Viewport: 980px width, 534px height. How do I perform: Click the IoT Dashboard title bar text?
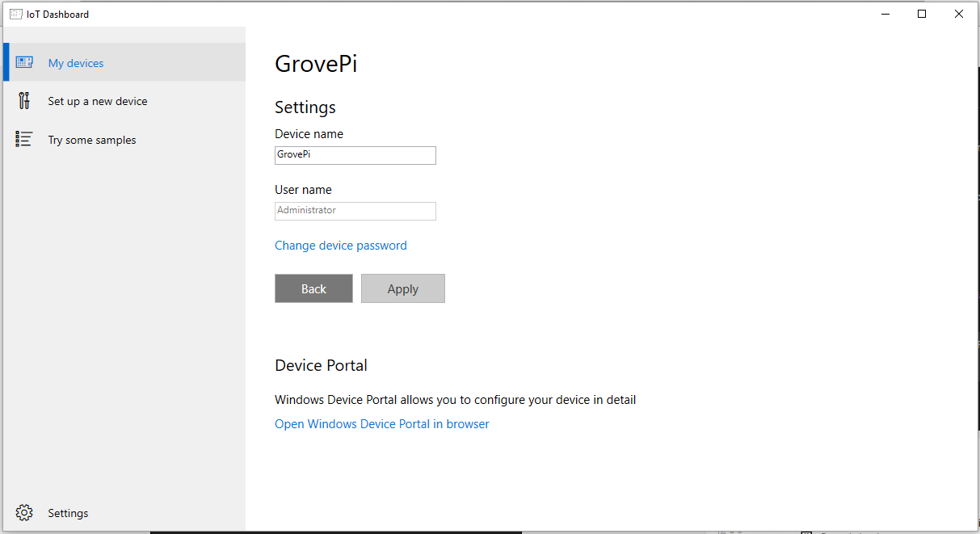(x=57, y=14)
